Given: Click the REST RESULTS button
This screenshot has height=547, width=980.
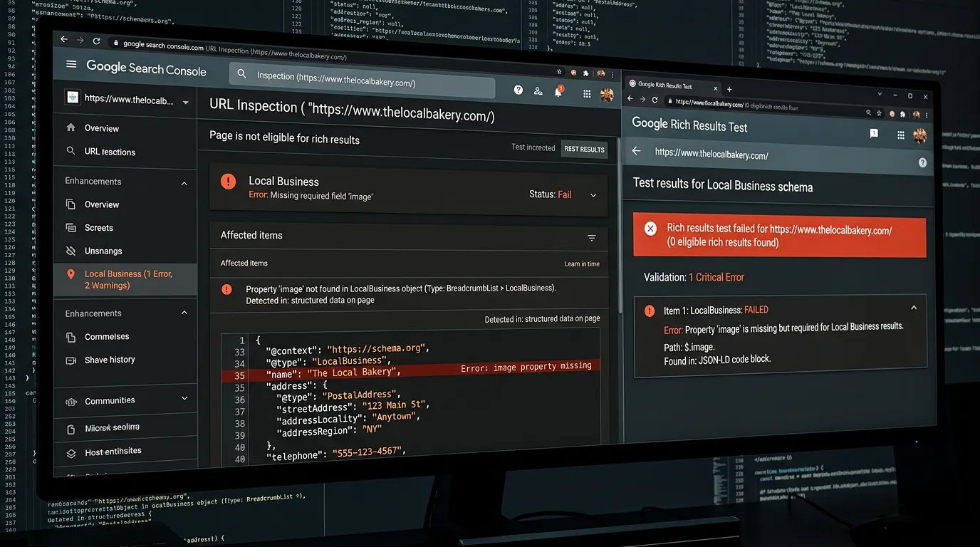Looking at the screenshot, I should point(584,149).
